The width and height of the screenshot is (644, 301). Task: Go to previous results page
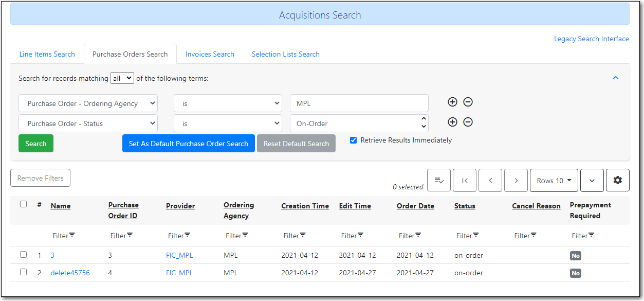(x=490, y=180)
